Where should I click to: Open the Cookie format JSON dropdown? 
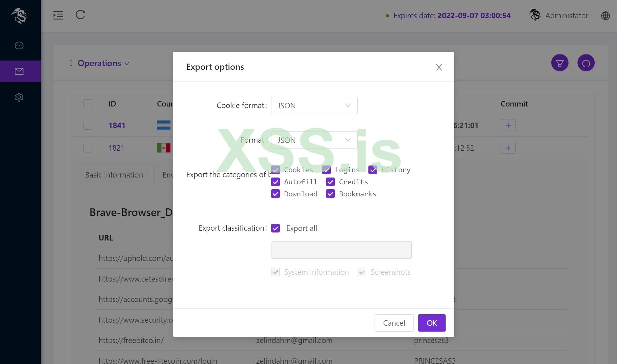click(314, 106)
